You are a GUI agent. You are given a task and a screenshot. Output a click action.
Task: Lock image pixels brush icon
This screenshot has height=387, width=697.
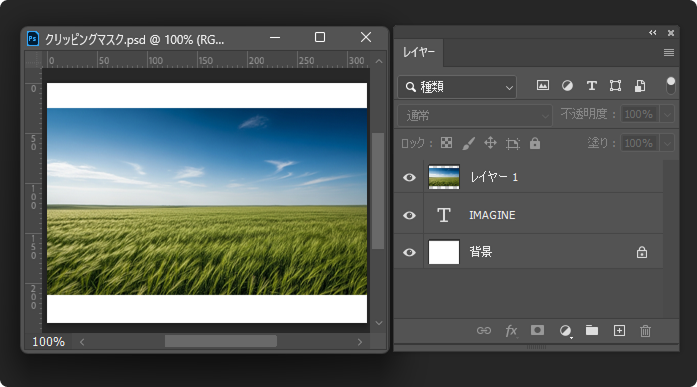point(469,143)
